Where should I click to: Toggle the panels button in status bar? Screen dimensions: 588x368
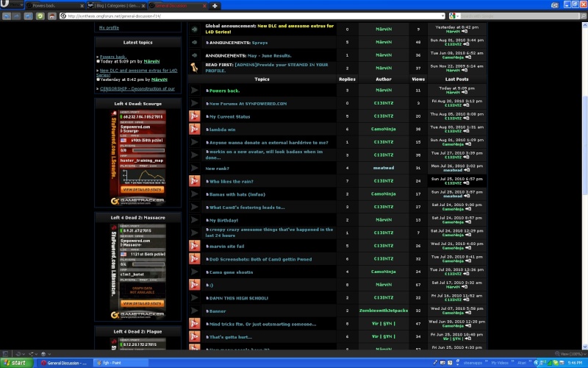[5, 354]
